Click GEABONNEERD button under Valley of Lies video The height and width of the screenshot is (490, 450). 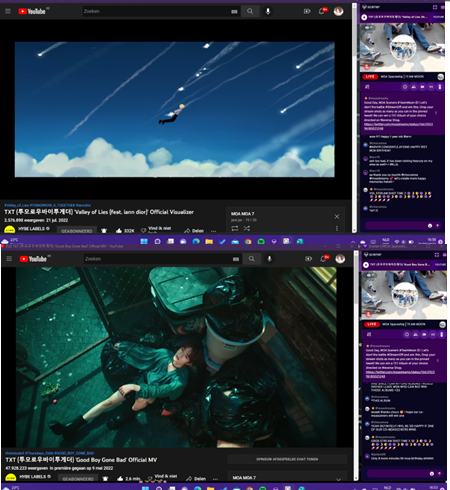pyautogui.click(x=77, y=231)
